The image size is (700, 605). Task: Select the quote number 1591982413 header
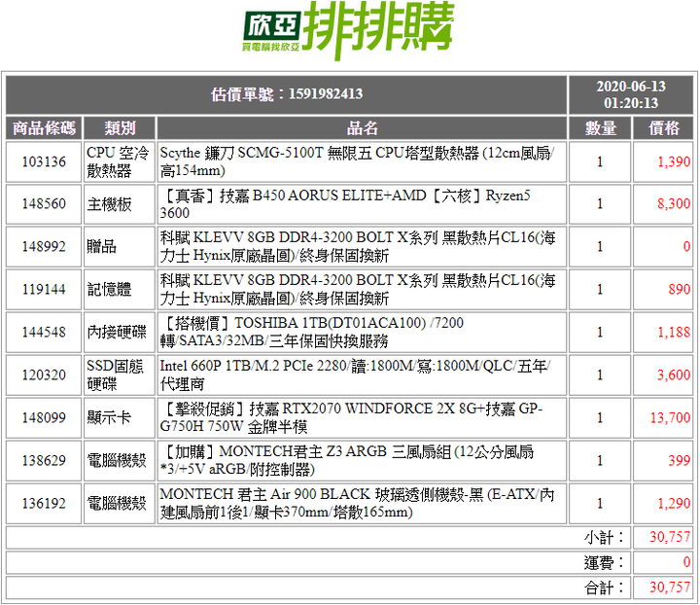pos(287,94)
